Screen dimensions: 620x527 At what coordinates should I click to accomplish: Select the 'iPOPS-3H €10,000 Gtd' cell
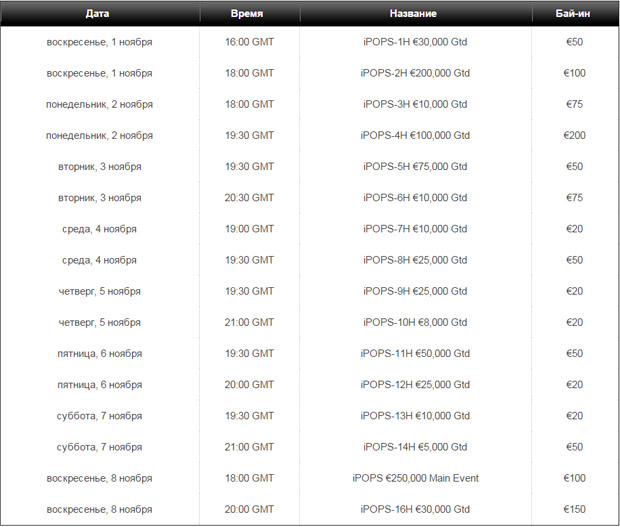click(x=416, y=104)
